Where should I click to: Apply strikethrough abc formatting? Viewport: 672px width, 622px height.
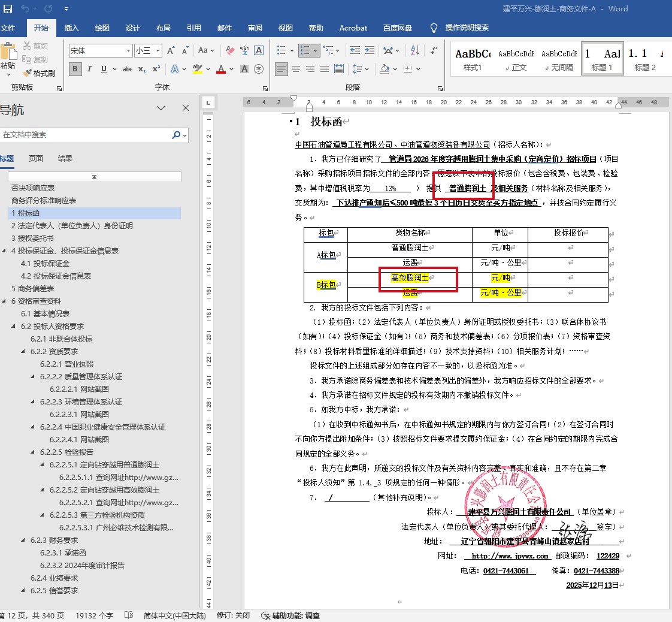[128, 69]
